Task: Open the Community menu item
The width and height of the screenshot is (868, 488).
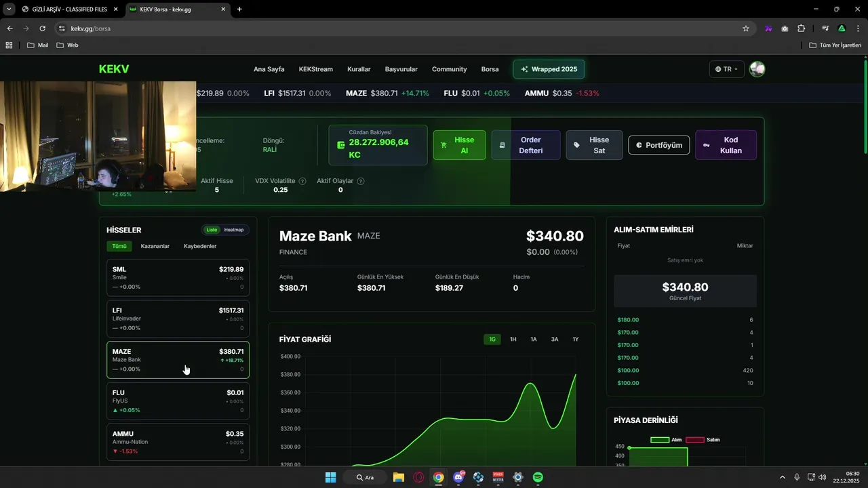Action: click(450, 69)
